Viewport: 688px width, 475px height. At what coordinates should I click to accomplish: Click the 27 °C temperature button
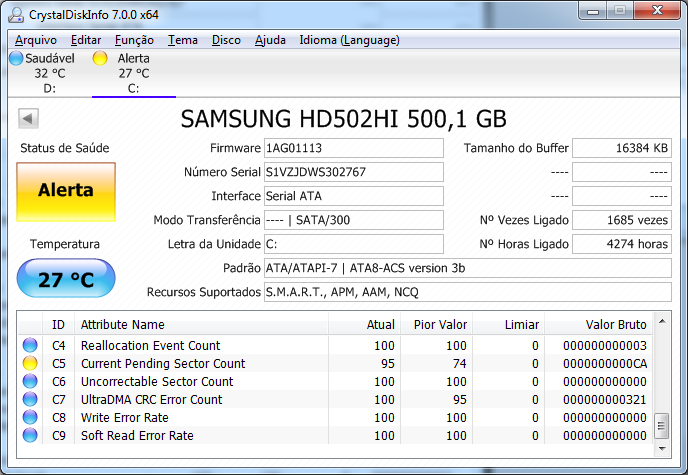click(x=66, y=279)
